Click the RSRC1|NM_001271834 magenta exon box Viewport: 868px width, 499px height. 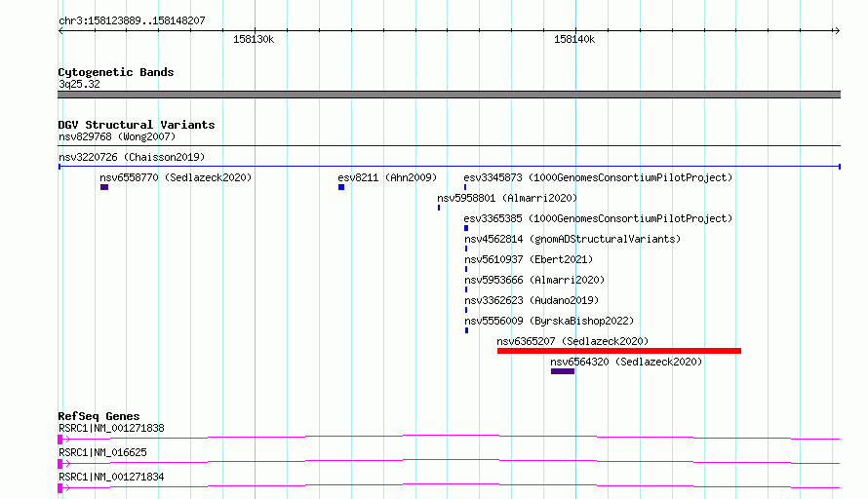pos(59,488)
